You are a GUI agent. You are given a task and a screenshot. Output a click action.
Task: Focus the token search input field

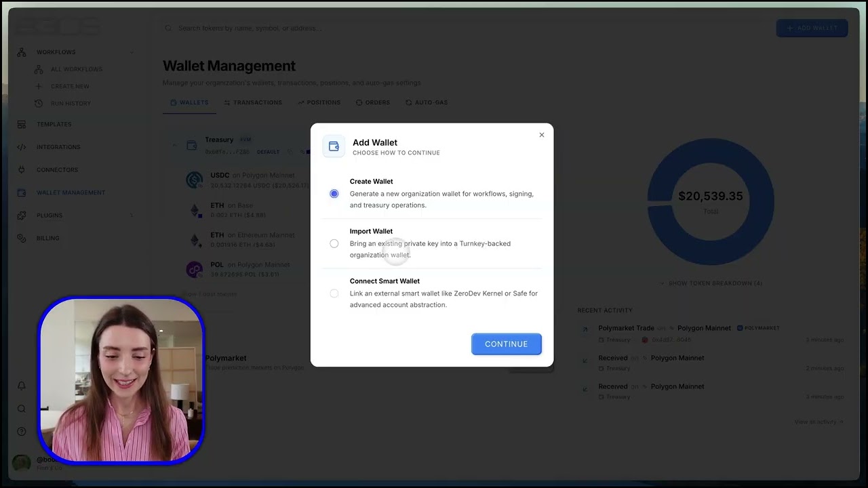coord(465,28)
